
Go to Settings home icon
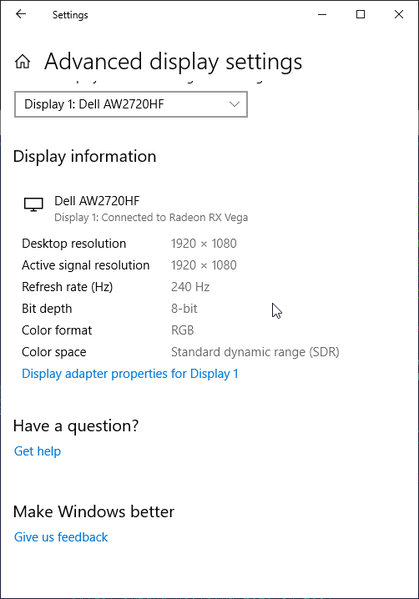(x=23, y=62)
